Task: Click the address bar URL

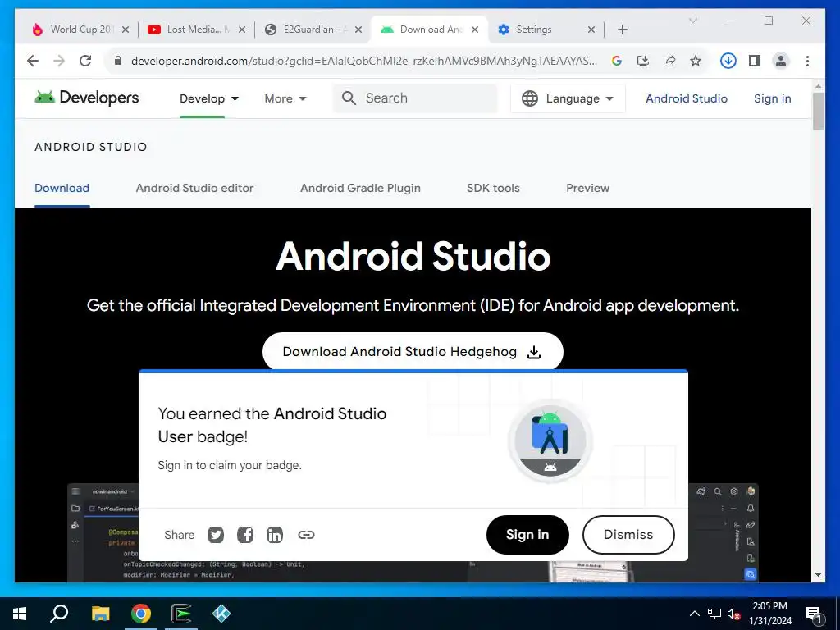Action: (363, 61)
